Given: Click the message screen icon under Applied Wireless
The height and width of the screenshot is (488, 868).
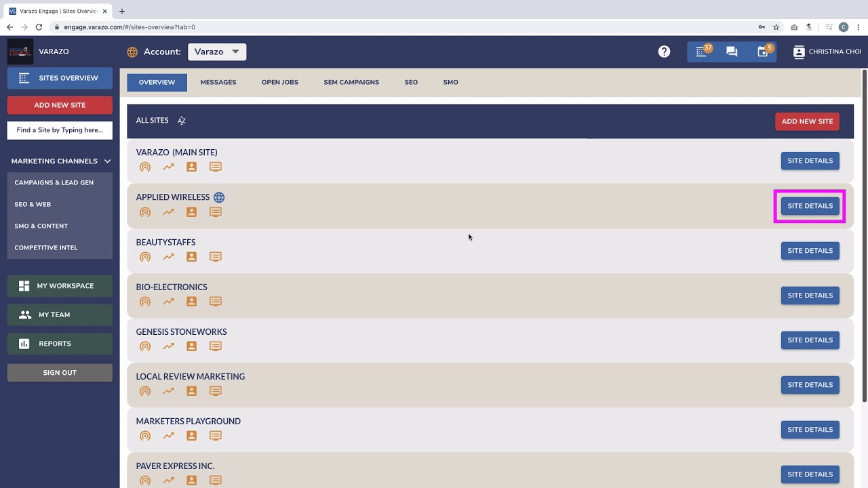Looking at the screenshot, I should pos(216,211).
